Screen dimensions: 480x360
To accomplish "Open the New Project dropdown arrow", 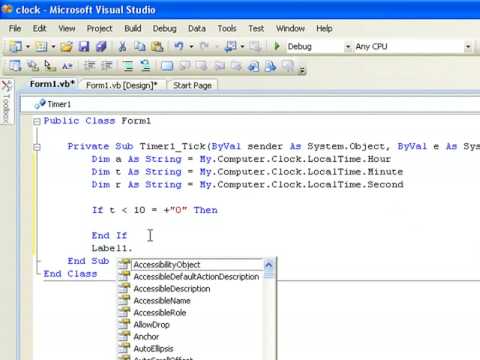I will pyautogui.click(x=28, y=46).
